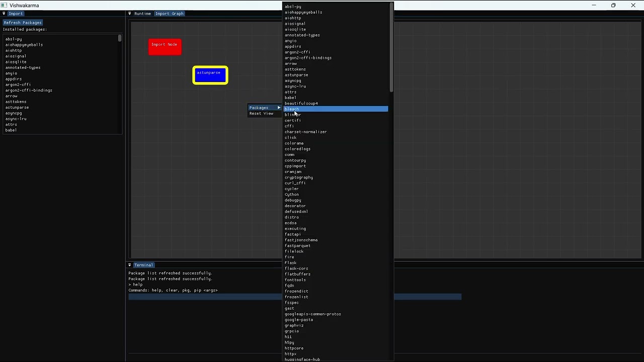Image resolution: width=644 pixels, height=362 pixels.
Task: Select flask-cors in packages submenu
Action: click(x=336, y=268)
